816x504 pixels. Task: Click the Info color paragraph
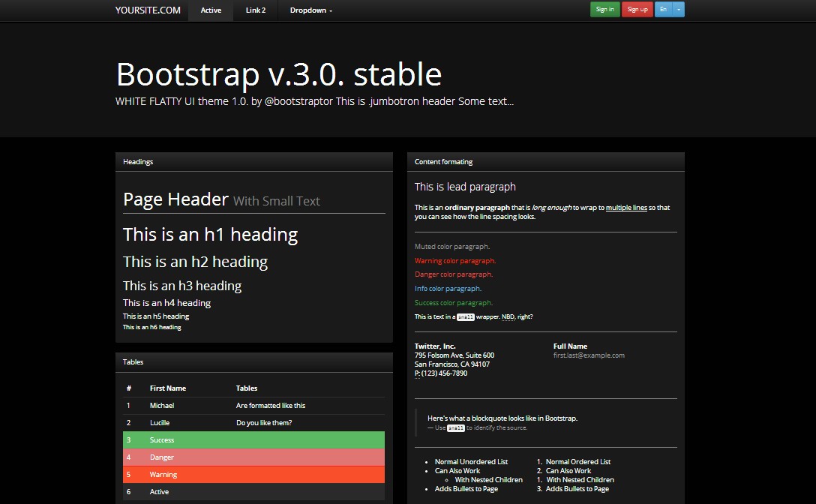448,288
